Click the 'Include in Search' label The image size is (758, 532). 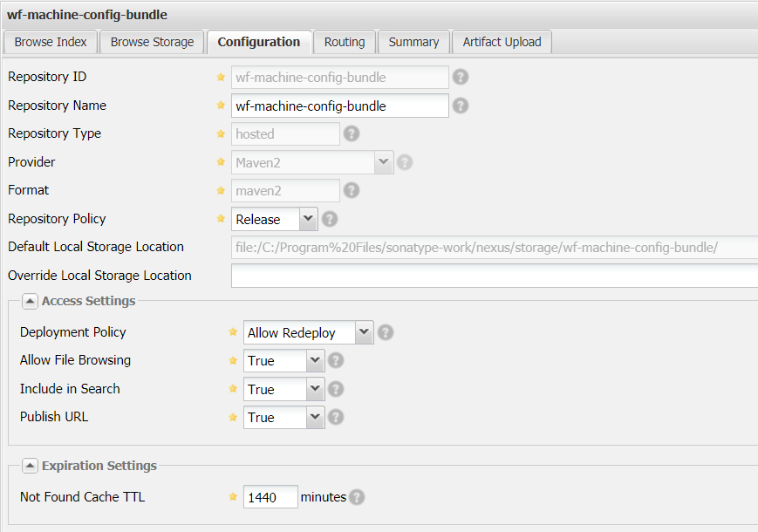click(70, 389)
